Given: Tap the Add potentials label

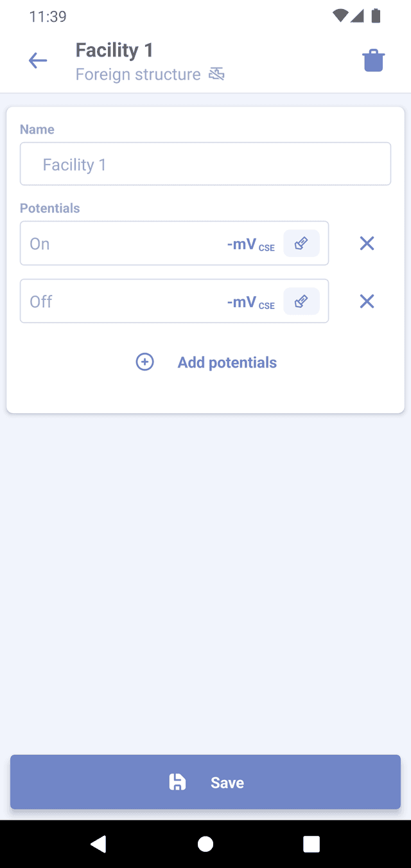Looking at the screenshot, I should point(227,362).
